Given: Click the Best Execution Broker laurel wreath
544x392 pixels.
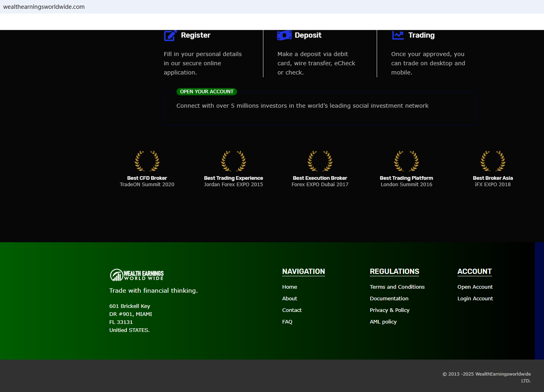Looking at the screenshot, I should tap(320, 161).
